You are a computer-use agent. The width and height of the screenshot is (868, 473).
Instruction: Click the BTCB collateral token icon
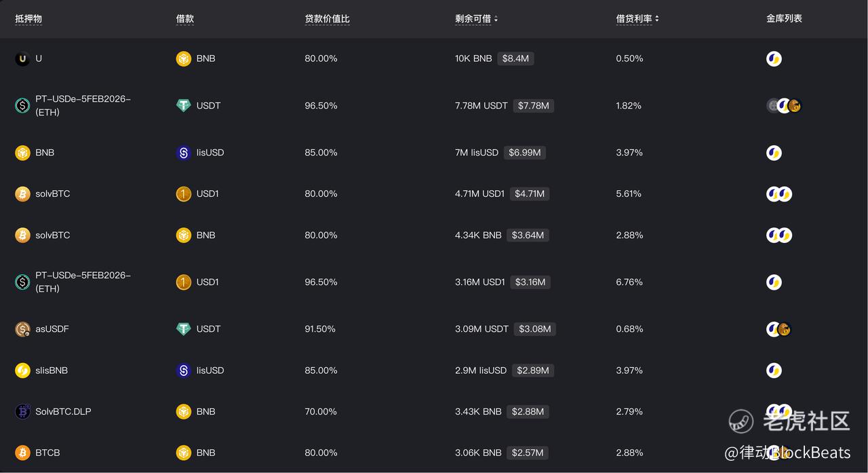click(22, 453)
